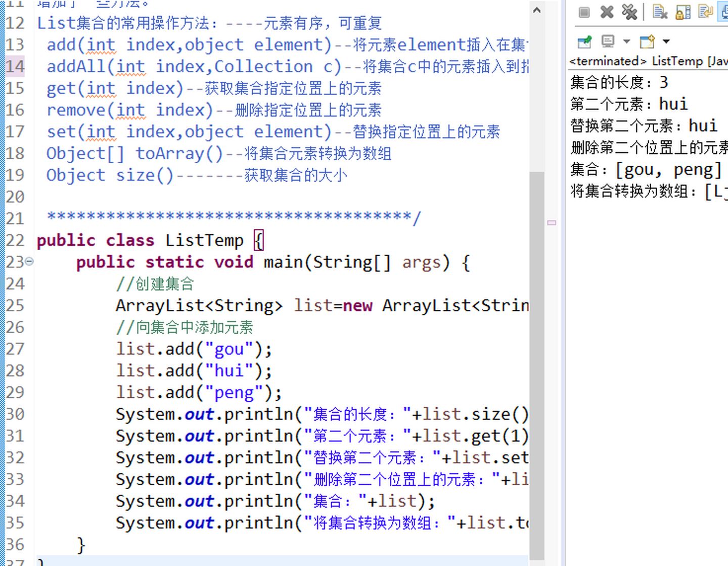This screenshot has width=728, height=566.
Task: Click console output line '第二个元素: hui'
Action: 629,104
